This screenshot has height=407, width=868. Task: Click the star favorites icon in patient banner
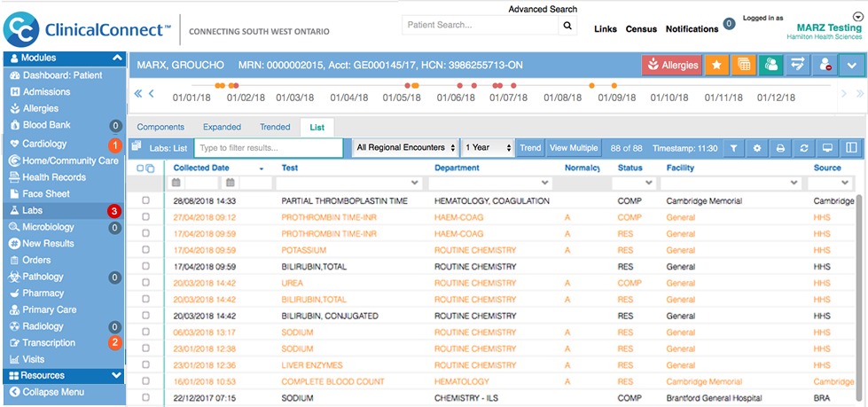tap(716, 66)
